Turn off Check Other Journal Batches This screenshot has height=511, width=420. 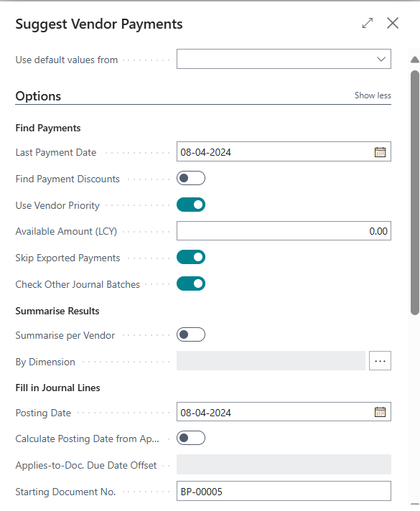click(191, 283)
